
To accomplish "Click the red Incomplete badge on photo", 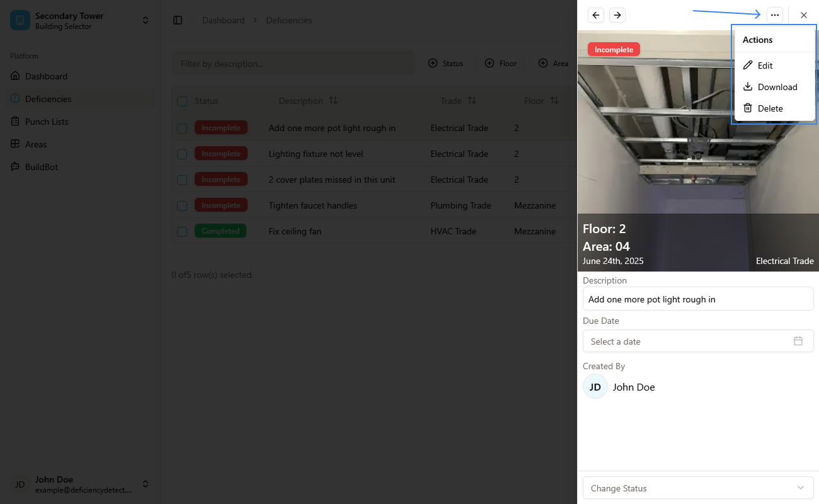I will [x=614, y=49].
